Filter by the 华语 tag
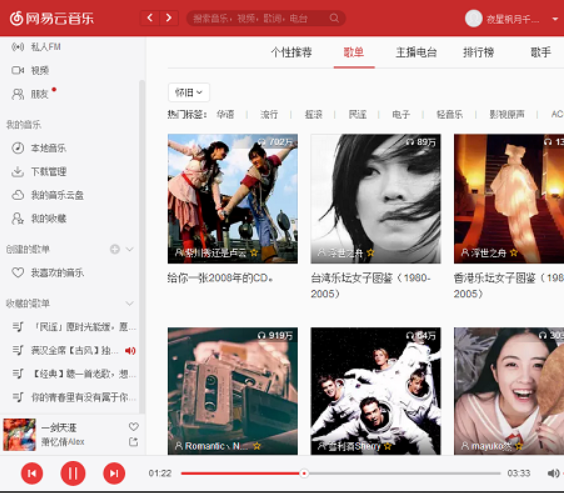The width and height of the screenshot is (564, 493). [x=226, y=115]
